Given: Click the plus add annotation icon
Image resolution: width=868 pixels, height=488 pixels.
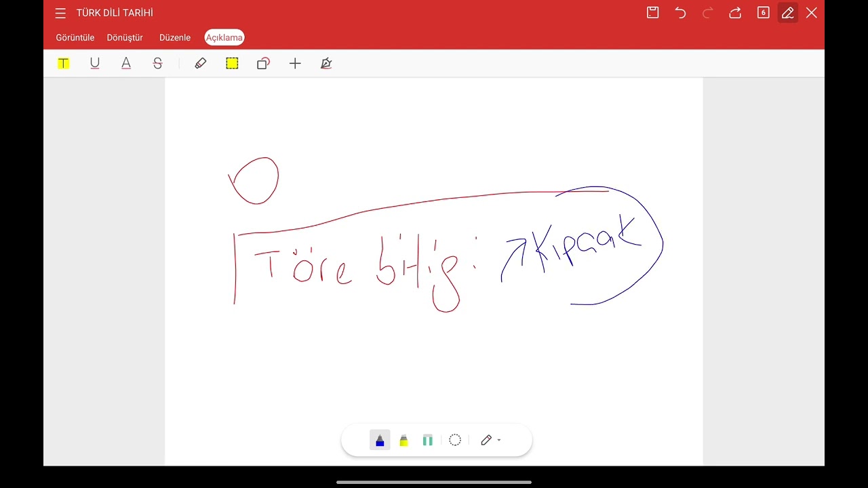Looking at the screenshot, I should [x=295, y=64].
